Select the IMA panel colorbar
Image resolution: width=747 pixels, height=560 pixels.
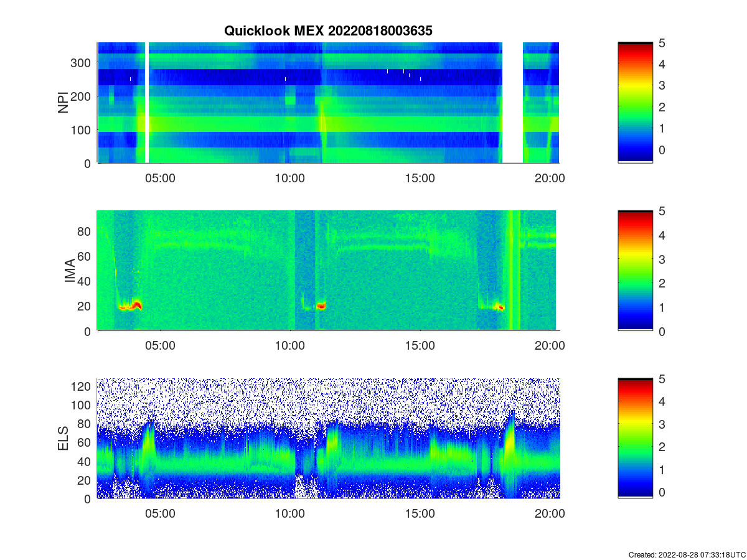(x=635, y=271)
